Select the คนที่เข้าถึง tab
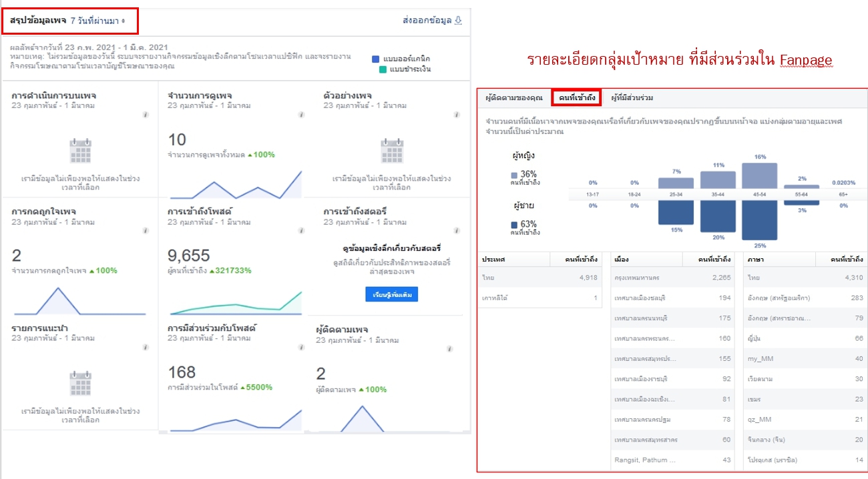868x479 pixels. 577,98
